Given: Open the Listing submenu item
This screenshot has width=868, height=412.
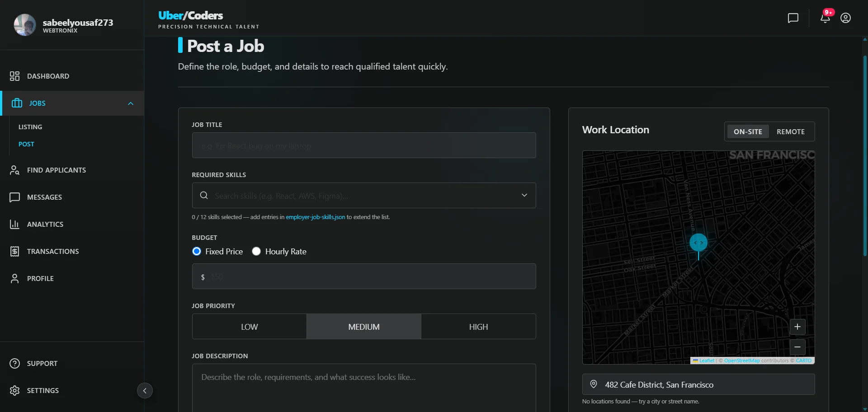Looking at the screenshot, I should [x=30, y=127].
